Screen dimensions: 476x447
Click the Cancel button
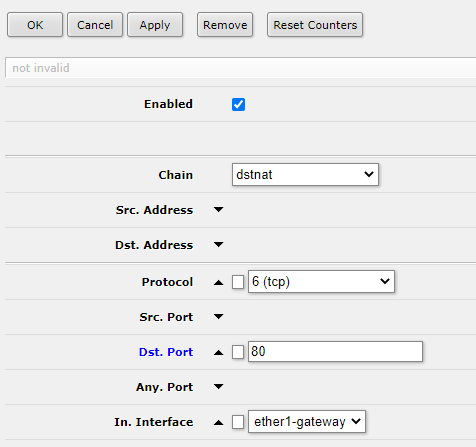tap(95, 25)
